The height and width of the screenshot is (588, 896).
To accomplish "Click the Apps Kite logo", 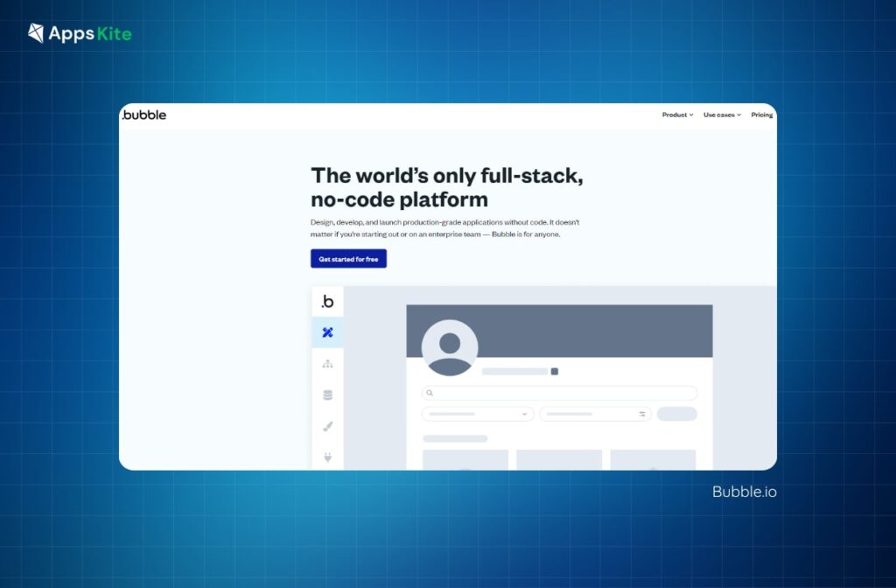I will (80, 33).
